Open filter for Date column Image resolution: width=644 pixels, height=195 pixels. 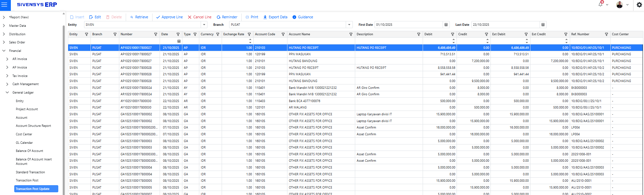178,34
